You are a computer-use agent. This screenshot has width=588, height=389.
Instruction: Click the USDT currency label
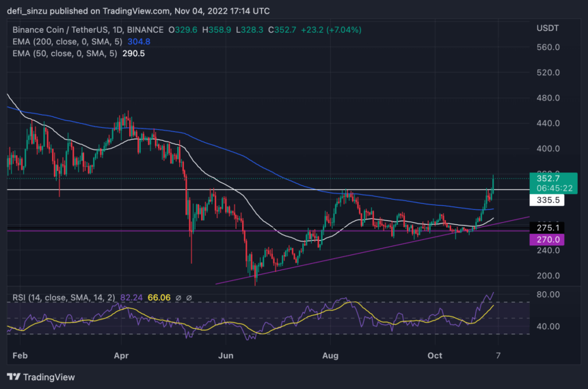548,28
